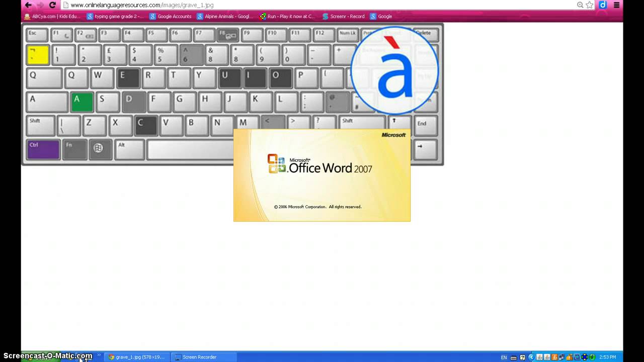
Task: Bookmark this page with the star icon
Action: tap(590, 5)
